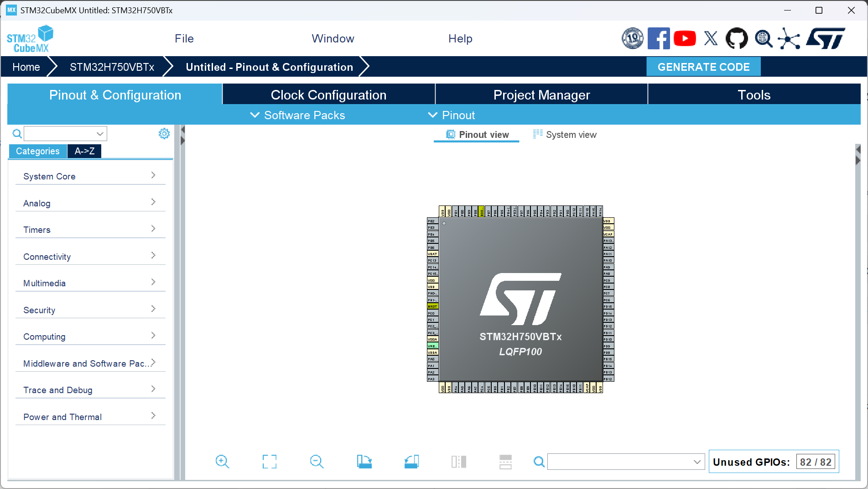Click the best fit view icon

269,462
